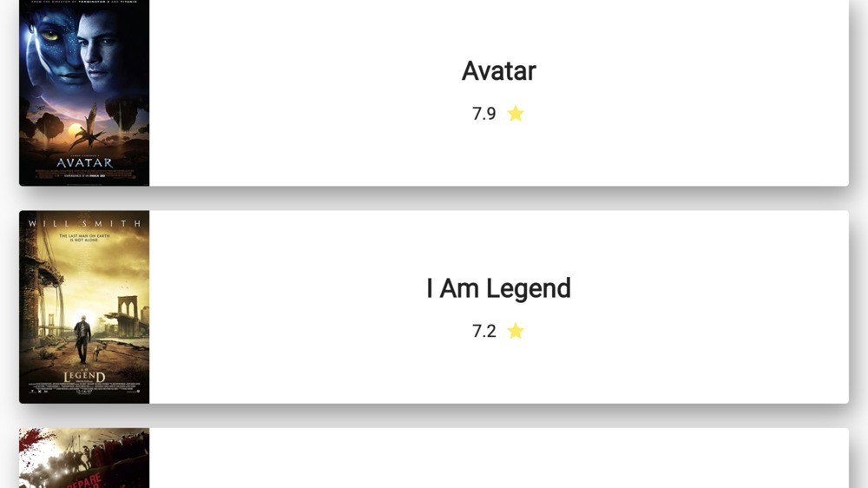Click the I Am Legend title text

click(498, 288)
